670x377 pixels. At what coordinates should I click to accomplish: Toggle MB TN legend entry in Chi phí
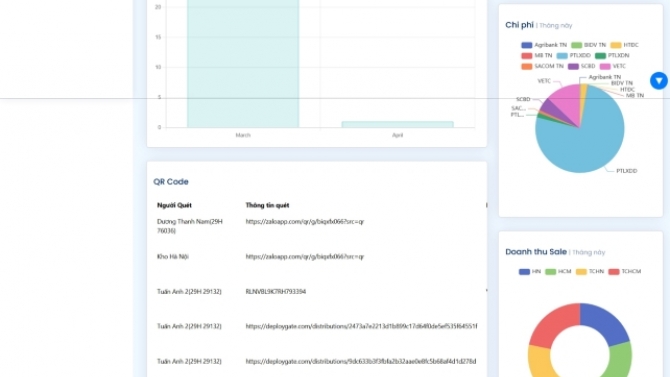point(537,56)
